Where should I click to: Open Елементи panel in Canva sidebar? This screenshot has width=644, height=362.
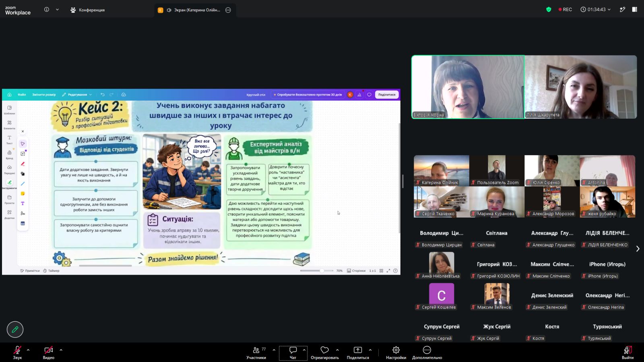(x=9, y=125)
